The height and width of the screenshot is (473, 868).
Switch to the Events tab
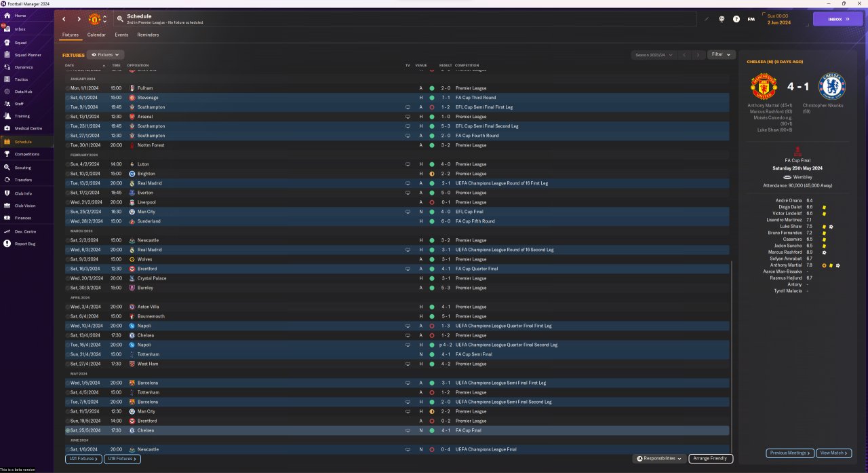pyautogui.click(x=121, y=35)
